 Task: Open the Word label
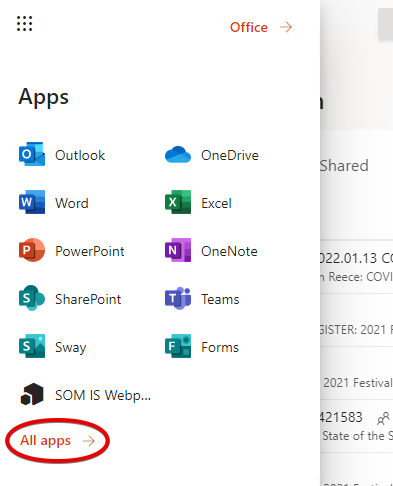pyautogui.click(x=72, y=203)
